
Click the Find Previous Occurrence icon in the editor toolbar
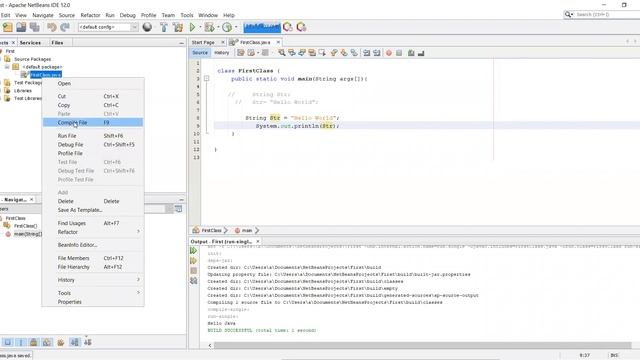pos(291,53)
